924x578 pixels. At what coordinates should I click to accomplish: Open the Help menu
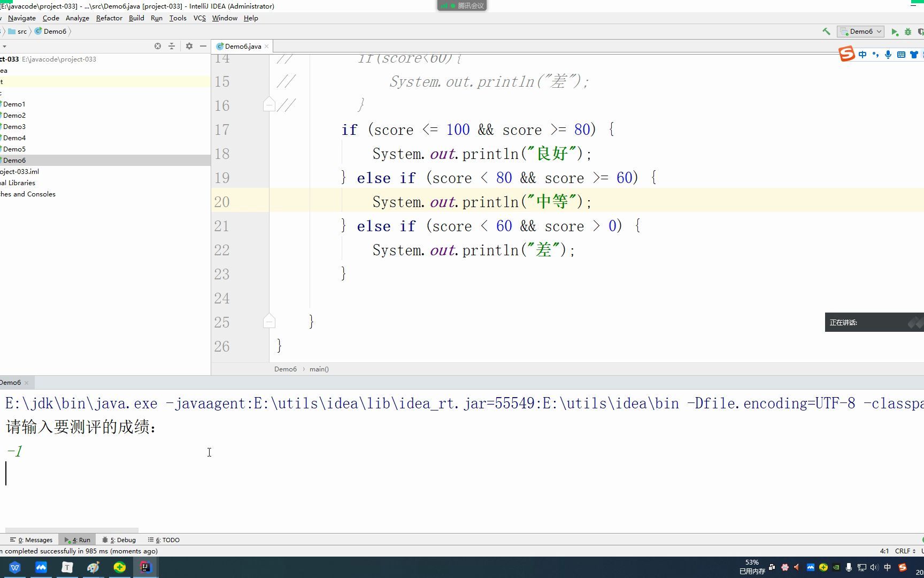251,18
